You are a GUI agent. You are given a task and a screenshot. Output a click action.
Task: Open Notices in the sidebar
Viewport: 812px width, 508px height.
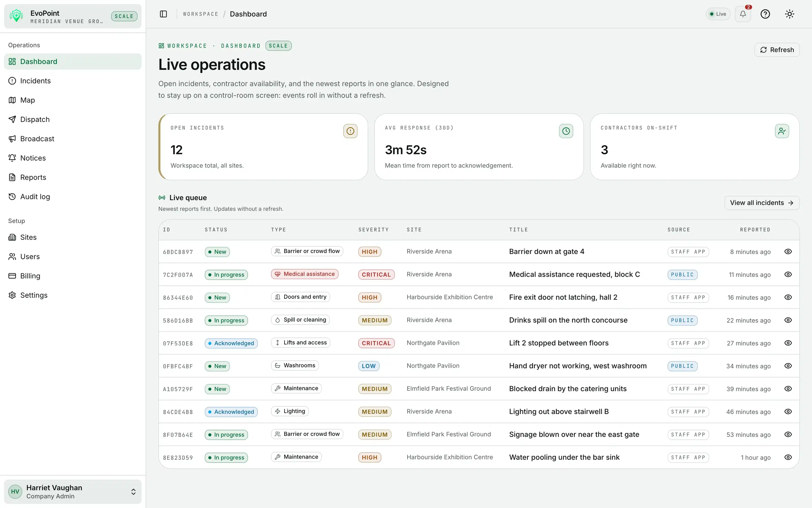click(x=73, y=158)
